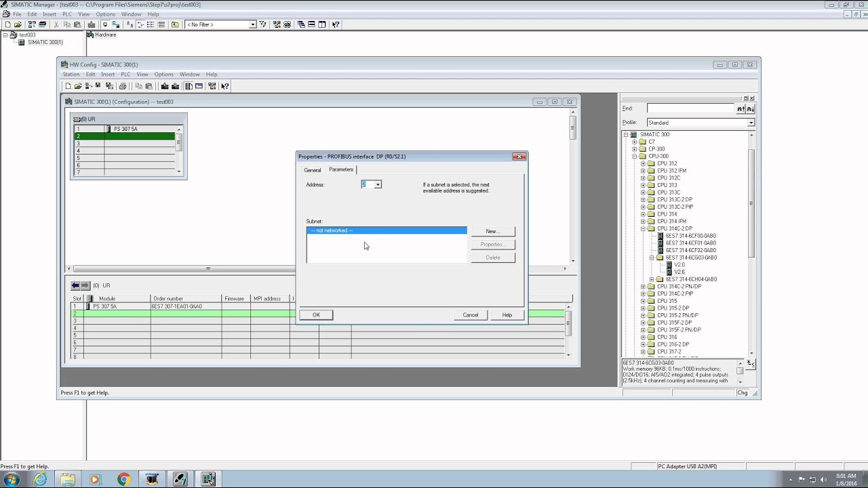Click forward arrow in rack detail pane
Screen dimensions: 868x488
pos(85,285)
